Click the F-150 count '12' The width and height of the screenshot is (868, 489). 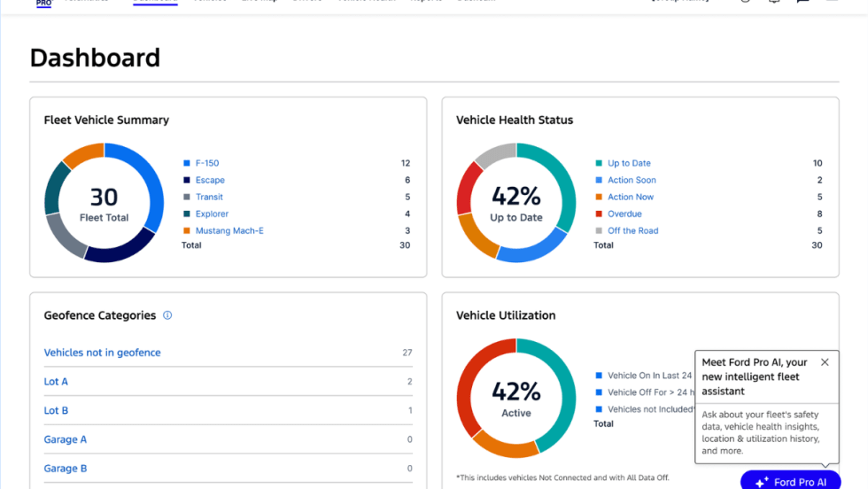(x=406, y=163)
